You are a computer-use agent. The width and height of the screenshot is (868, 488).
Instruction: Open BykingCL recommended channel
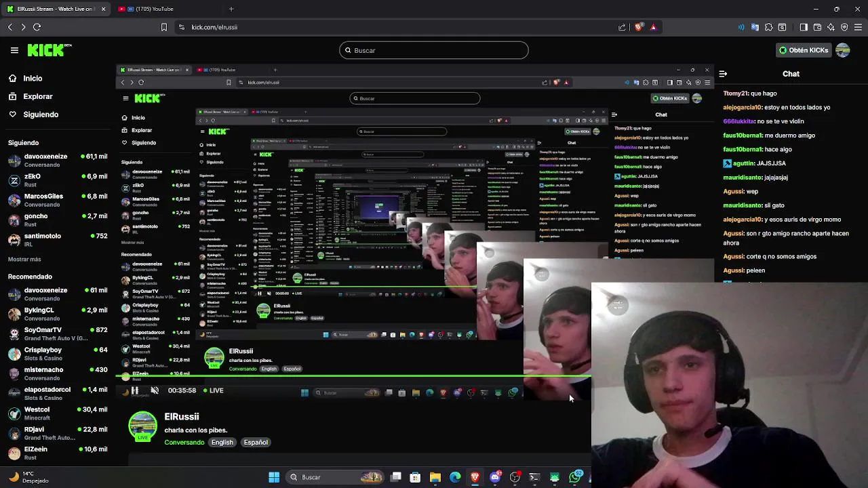pos(57,314)
